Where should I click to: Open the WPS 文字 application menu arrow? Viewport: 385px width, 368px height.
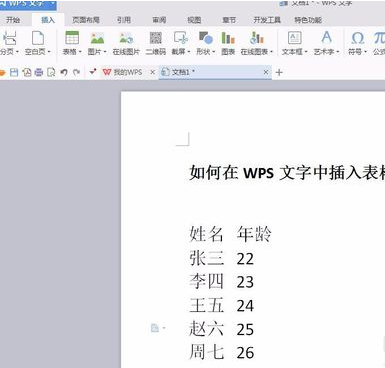click(53, 3)
